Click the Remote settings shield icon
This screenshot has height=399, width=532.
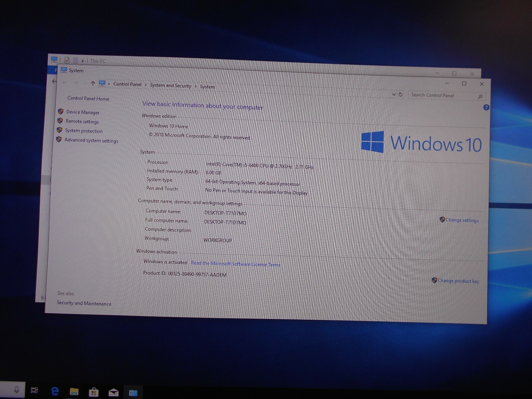60,121
